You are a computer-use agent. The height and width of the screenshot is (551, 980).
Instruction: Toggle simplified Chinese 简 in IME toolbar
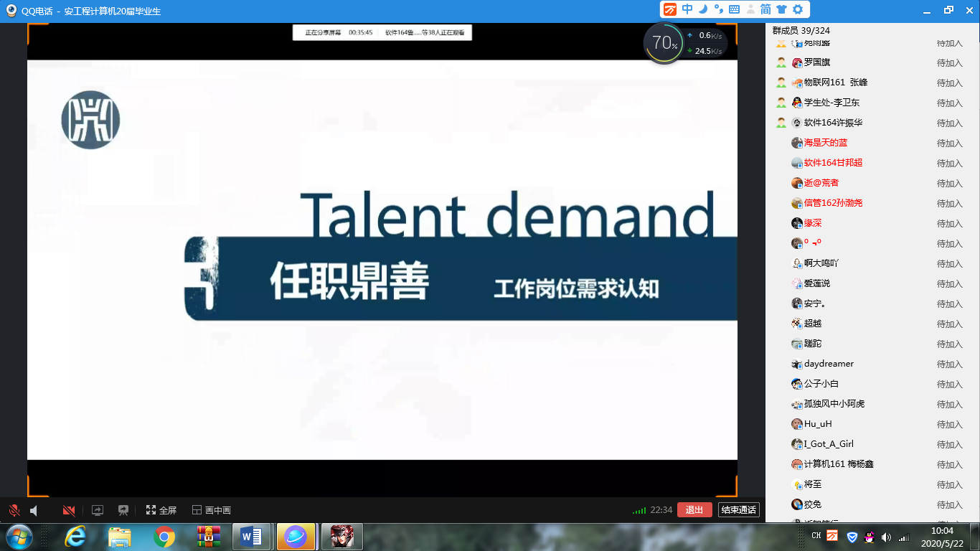tap(765, 9)
